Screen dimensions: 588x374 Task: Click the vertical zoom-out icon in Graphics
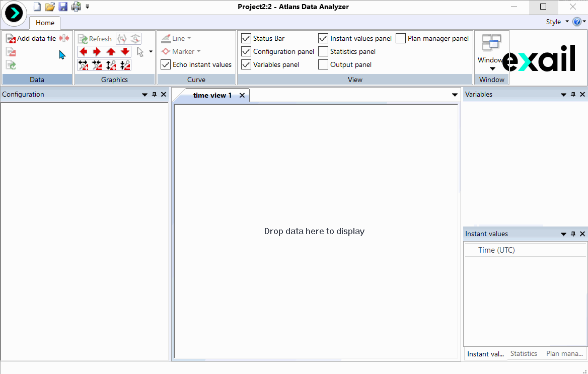(x=125, y=65)
